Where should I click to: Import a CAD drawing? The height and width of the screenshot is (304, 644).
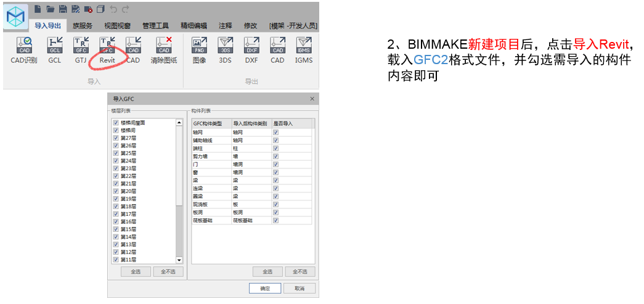click(x=133, y=50)
